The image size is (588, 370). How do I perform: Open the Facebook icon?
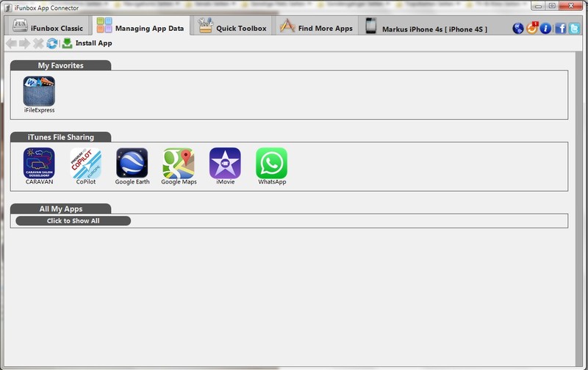(560, 29)
